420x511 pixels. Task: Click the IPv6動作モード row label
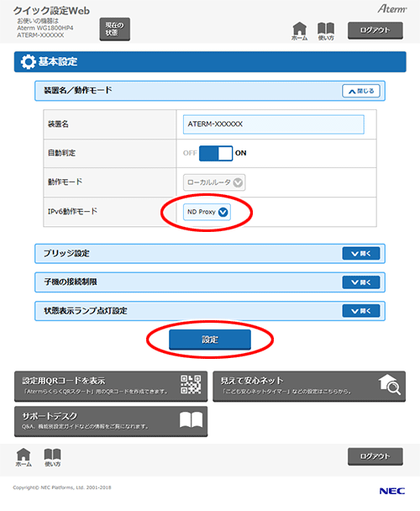[73, 212]
